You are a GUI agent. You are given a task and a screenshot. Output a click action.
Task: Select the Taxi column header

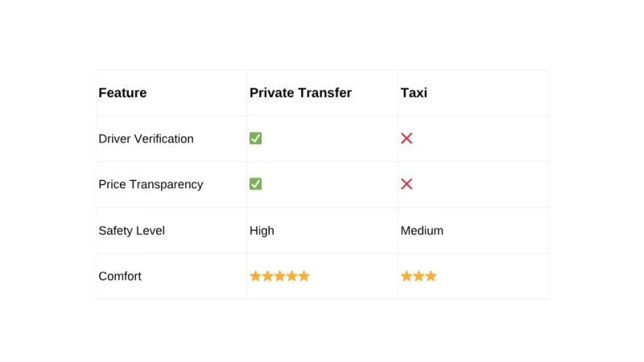point(414,93)
